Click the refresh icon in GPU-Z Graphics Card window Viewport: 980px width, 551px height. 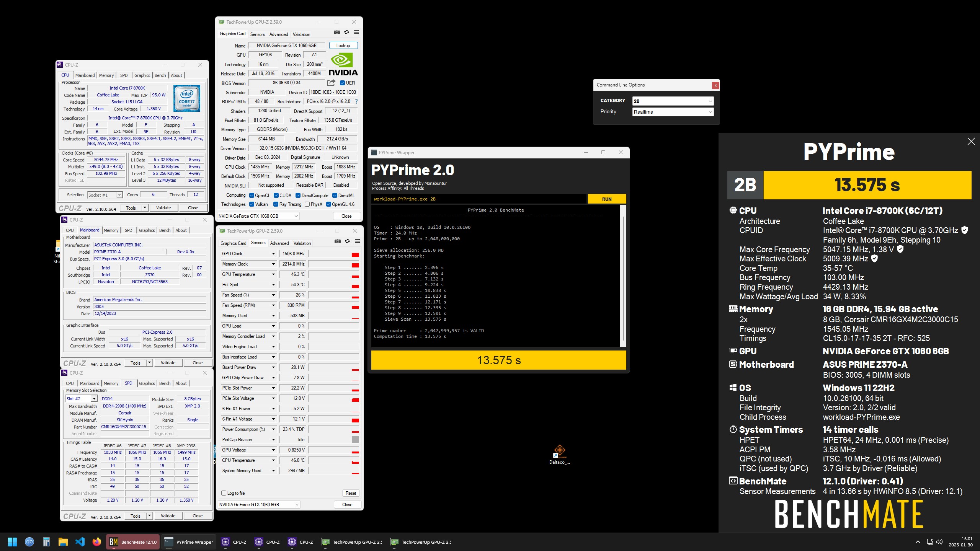[x=346, y=33]
